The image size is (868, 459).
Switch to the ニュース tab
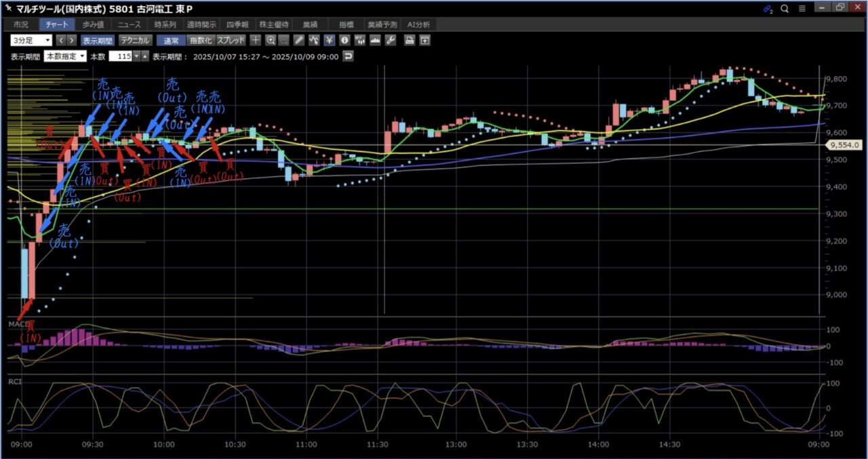[x=130, y=24]
